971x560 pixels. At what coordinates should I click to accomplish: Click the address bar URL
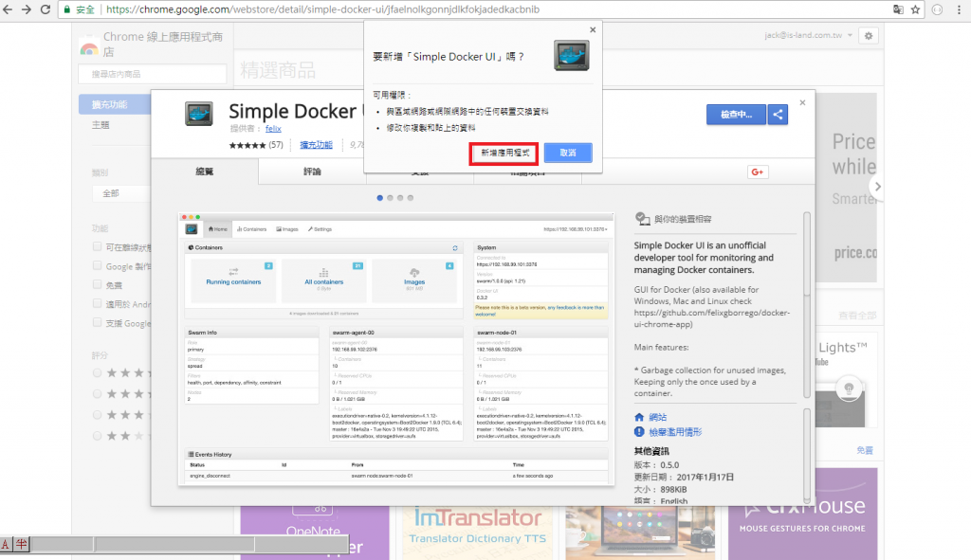[x=322, y=9]
